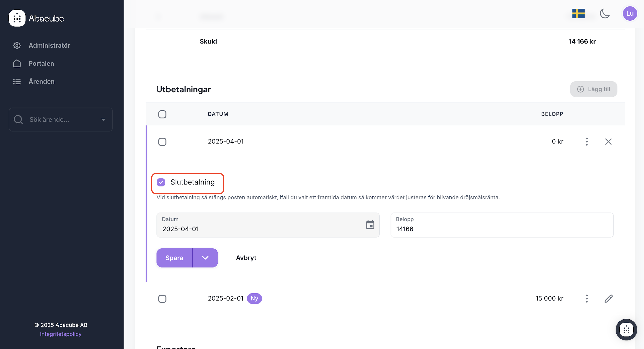Close the 2025-04-01 payment editor with X

(608, 142)
